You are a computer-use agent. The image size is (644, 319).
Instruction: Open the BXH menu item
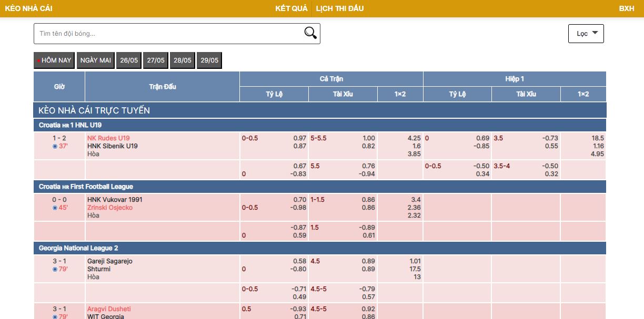tap(627, 8)
